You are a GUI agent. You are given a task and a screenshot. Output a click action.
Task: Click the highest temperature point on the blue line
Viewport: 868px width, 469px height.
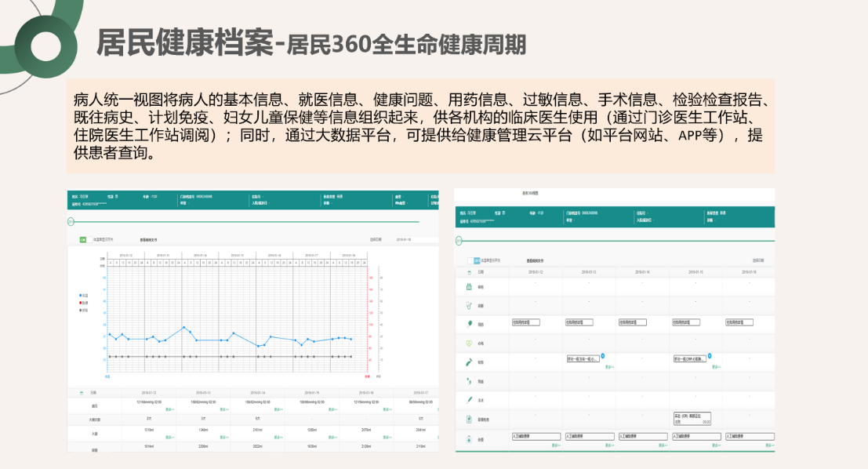point(183,327)
